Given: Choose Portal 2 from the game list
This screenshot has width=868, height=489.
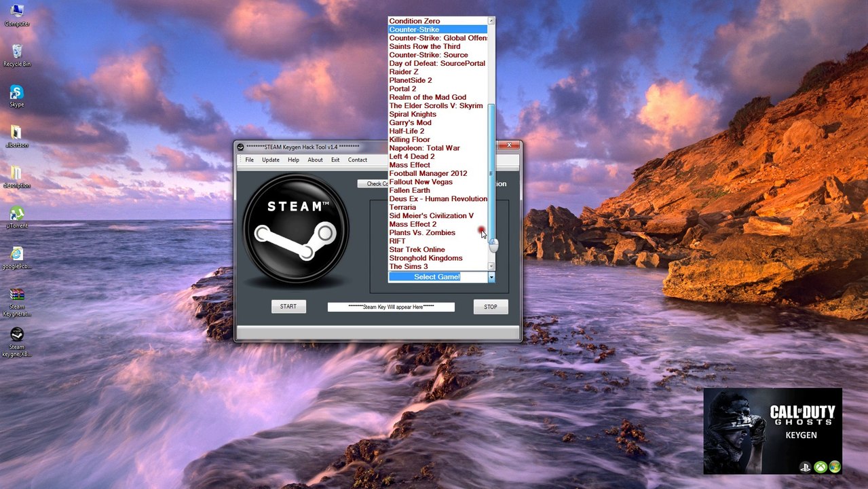Looking at the screenshot, I should click(x=438, y=89).
